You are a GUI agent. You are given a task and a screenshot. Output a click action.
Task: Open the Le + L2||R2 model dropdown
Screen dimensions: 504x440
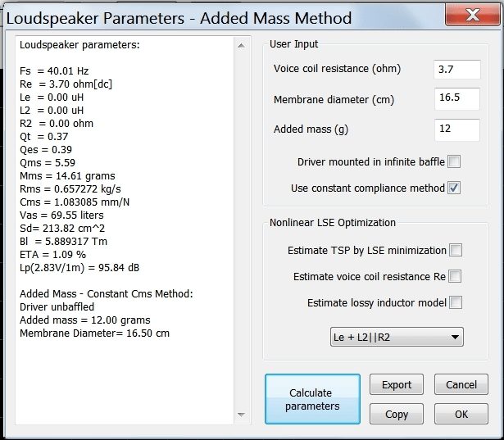point(397,337)
